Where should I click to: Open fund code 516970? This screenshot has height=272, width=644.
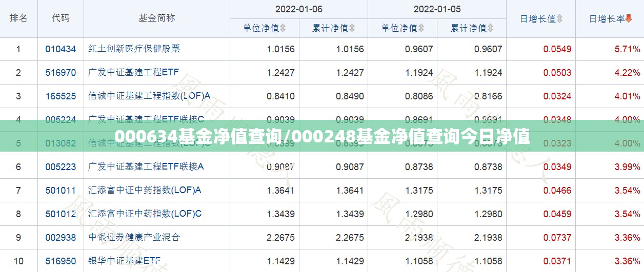61,73
